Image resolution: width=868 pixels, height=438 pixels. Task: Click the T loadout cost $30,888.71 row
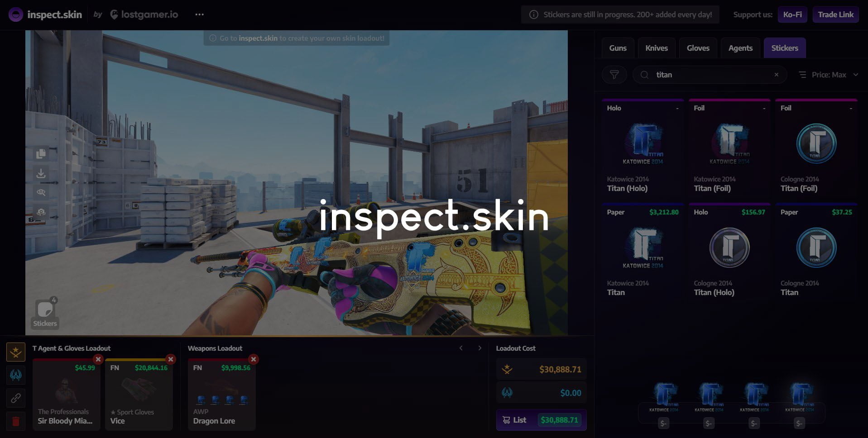541,369
